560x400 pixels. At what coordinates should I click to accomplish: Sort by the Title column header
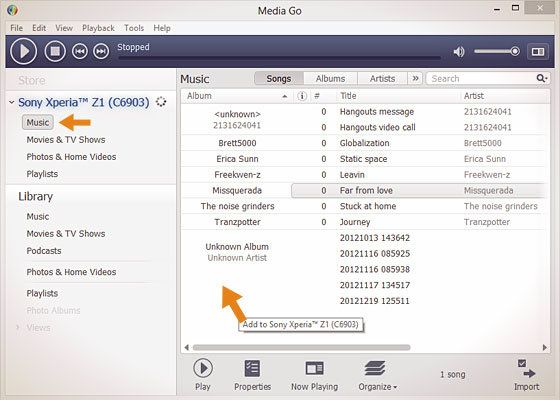[x=398, y=96]
